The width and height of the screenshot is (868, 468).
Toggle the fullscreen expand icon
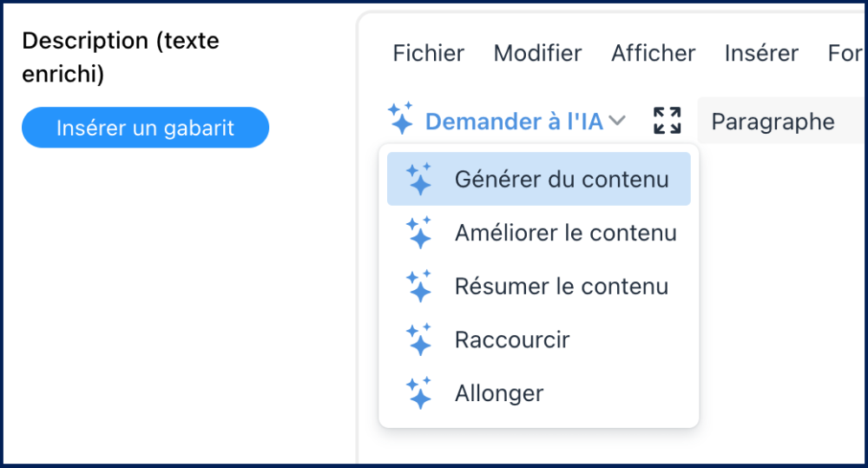[667, 121]
